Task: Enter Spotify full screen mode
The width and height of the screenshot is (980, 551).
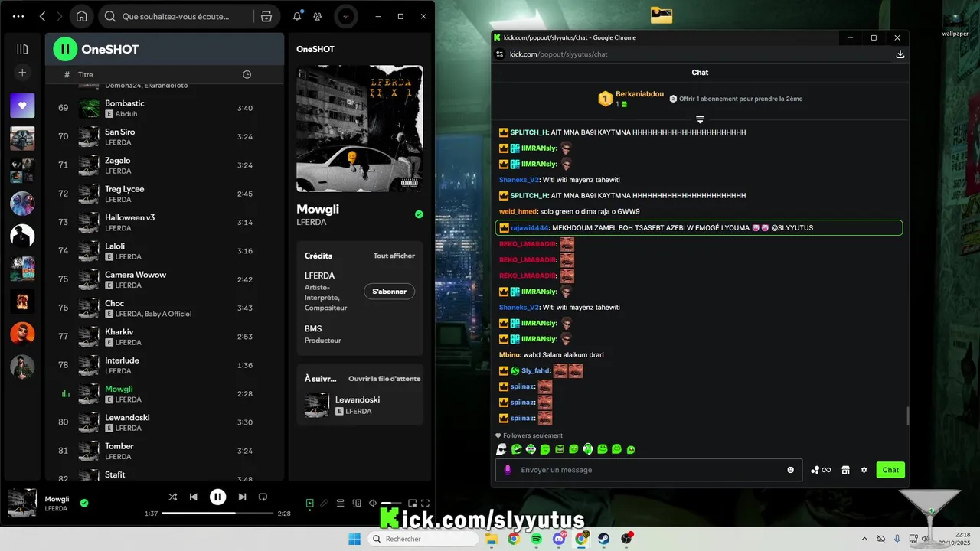Action: [x=426, y=503]
